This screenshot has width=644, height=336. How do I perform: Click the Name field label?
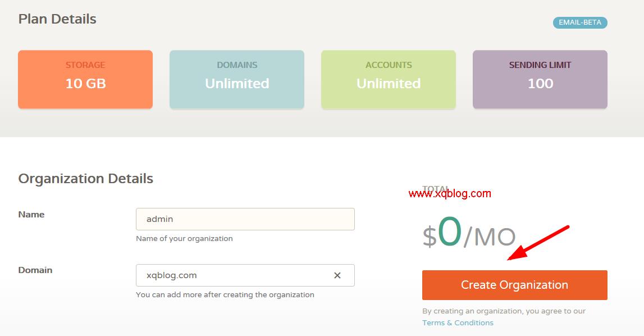[x=31, y=214]
